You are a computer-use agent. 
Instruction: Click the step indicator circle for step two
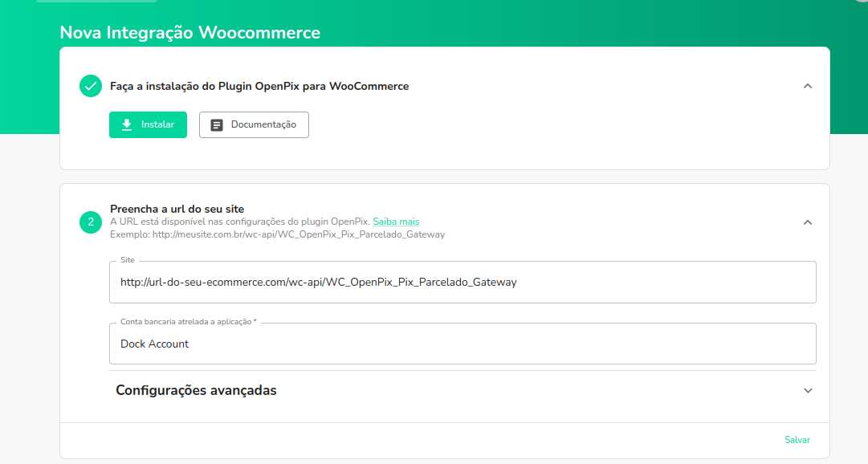pyautogui.click(x=90, y=222)
